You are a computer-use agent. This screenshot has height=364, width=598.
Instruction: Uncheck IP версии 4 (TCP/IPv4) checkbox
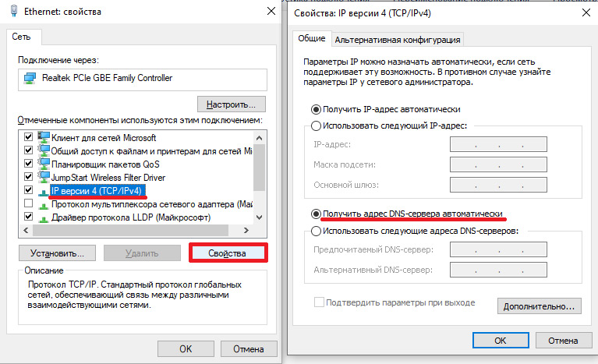tap(28, 189)
